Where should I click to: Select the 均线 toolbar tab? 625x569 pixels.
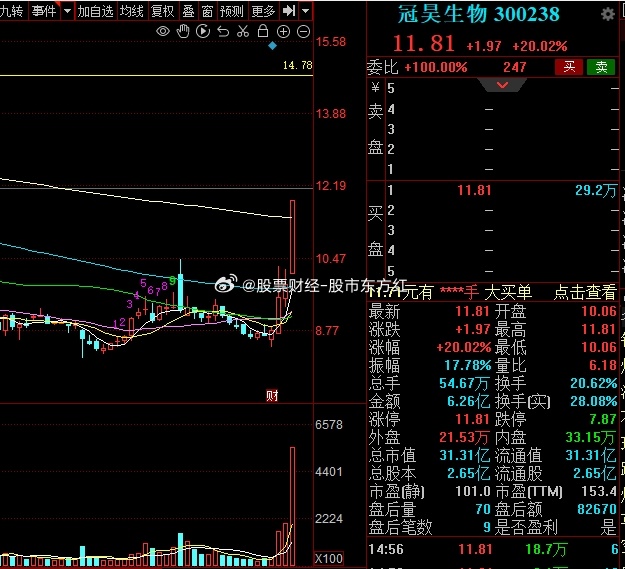point(131,11)
